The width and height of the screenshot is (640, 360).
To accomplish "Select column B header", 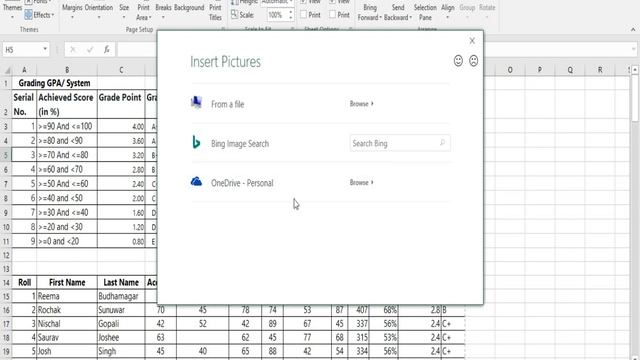I will click(x=67, y=70).
